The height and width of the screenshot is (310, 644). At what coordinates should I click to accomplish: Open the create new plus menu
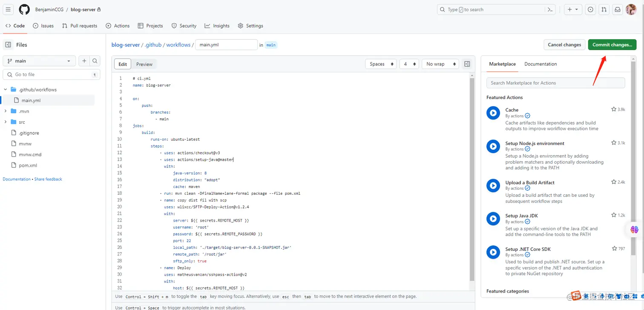pos(572,9)
